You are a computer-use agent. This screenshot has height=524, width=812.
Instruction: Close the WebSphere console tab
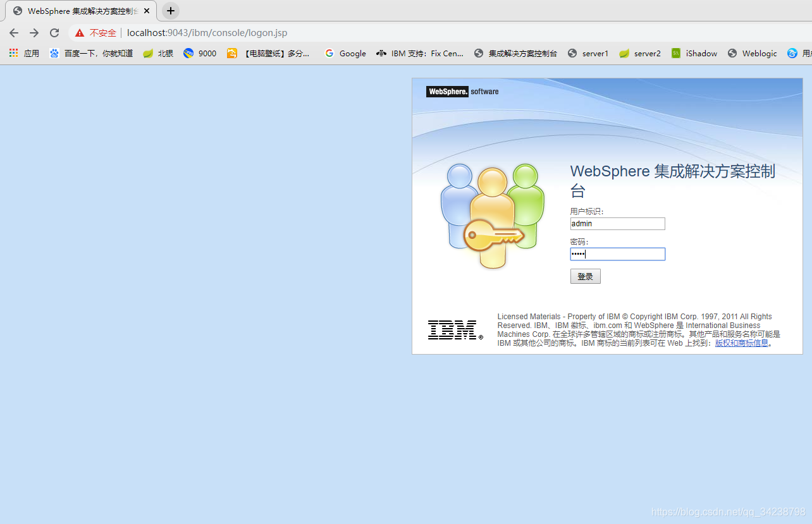point(147,11)
